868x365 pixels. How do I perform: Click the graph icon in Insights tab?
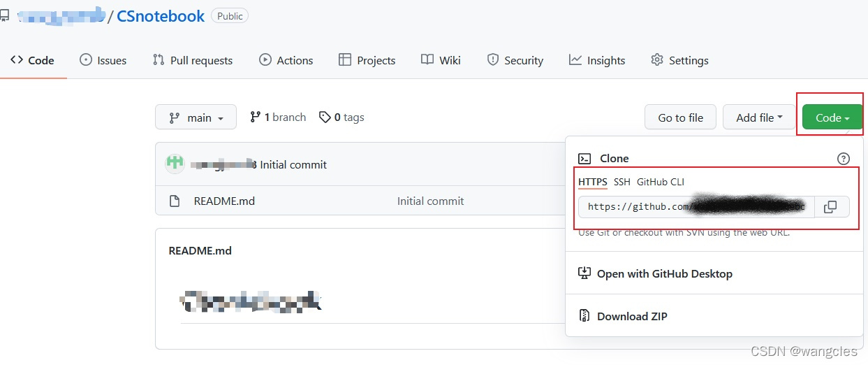(x=575, y=60)
